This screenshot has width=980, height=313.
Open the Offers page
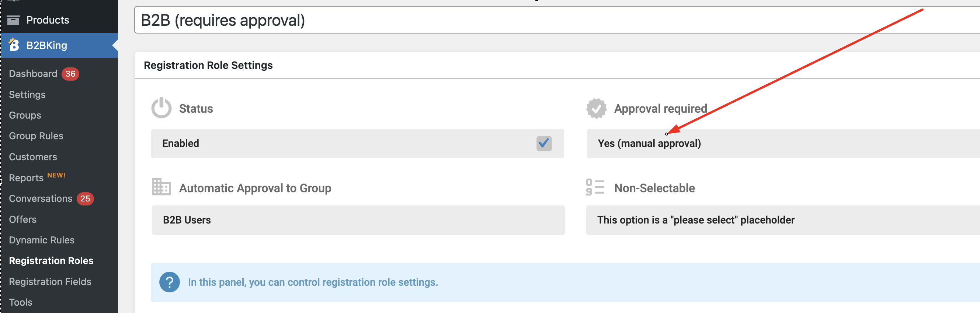click(x=23, y=219)
